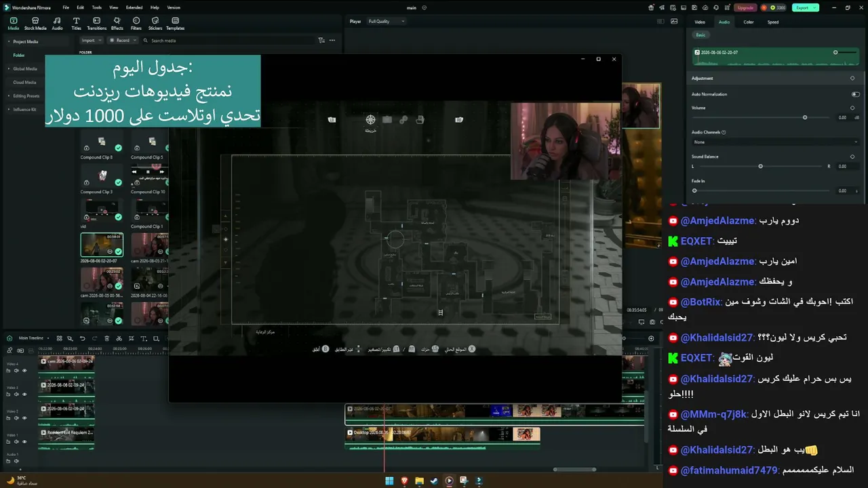
Task: Mute the Video 1 track audio
Action: coord(16,442)
